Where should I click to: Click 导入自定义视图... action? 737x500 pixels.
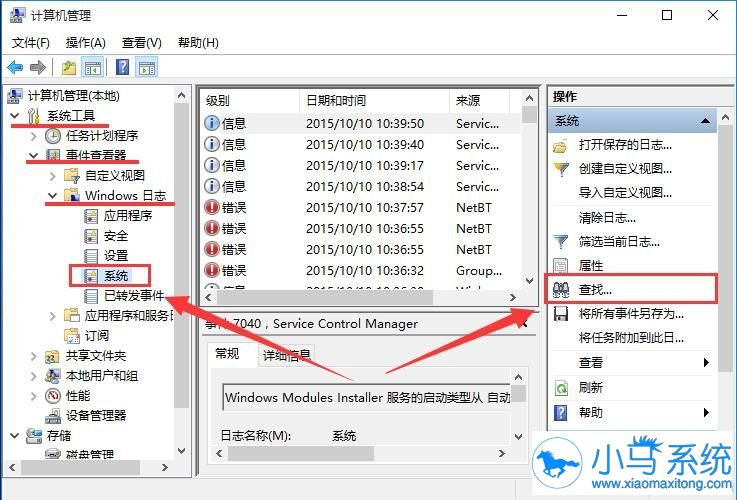click(625, 193)
